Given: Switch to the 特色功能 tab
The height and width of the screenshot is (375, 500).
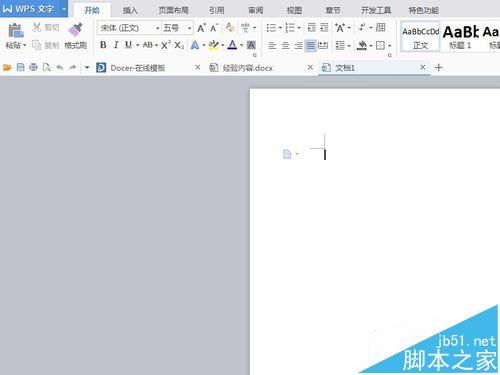Looking at the screenshot, I should click(x=424, y=10).
